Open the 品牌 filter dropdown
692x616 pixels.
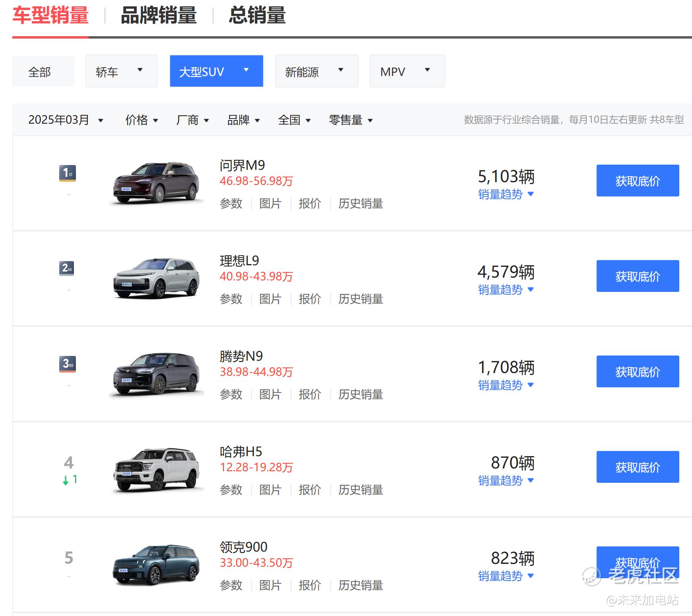click(244, 120)
